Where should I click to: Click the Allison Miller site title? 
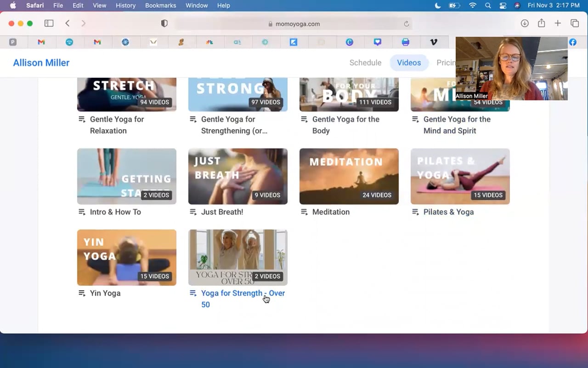click(x=41, y=63)
